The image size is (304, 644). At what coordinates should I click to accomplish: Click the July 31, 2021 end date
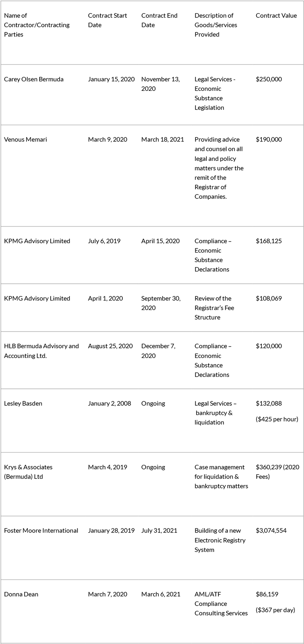(159, 530)
